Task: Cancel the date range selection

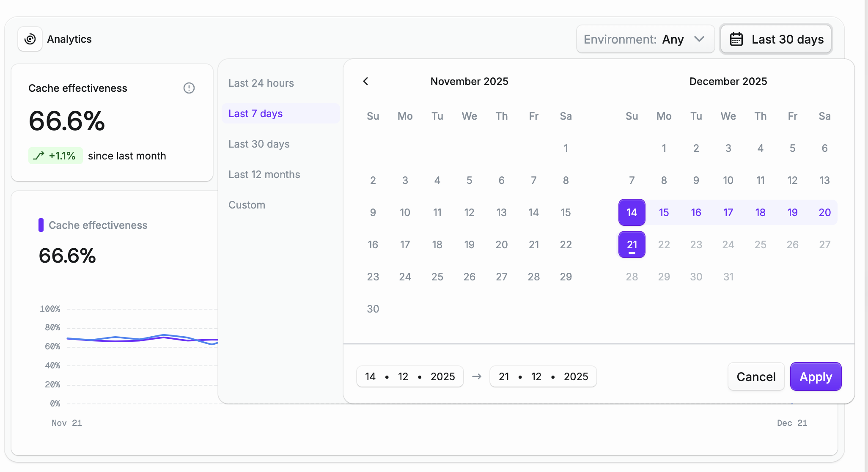Action: pyautogui.click(x=755, y=376)
